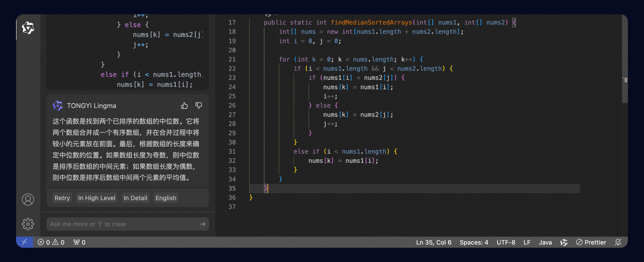This screenshot has width=644, height=262.
Task: Switch the answer to English
Action: tap(166, 198)
